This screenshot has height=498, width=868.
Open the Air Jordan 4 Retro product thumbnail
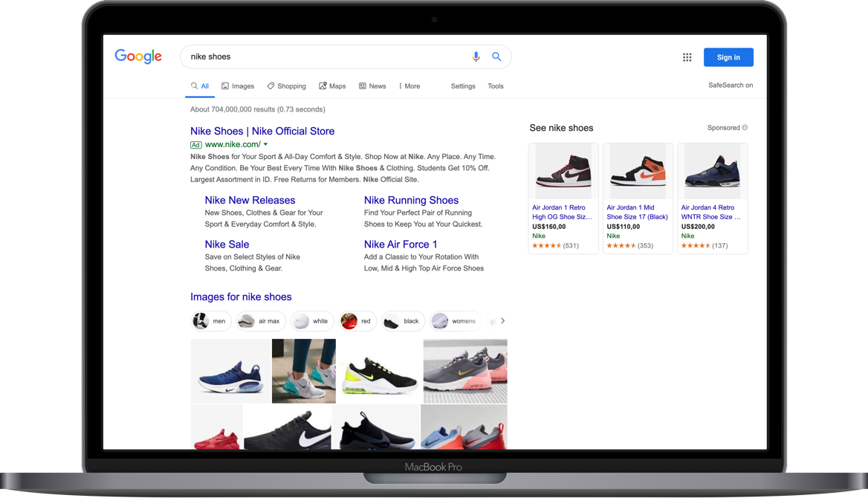712,170
